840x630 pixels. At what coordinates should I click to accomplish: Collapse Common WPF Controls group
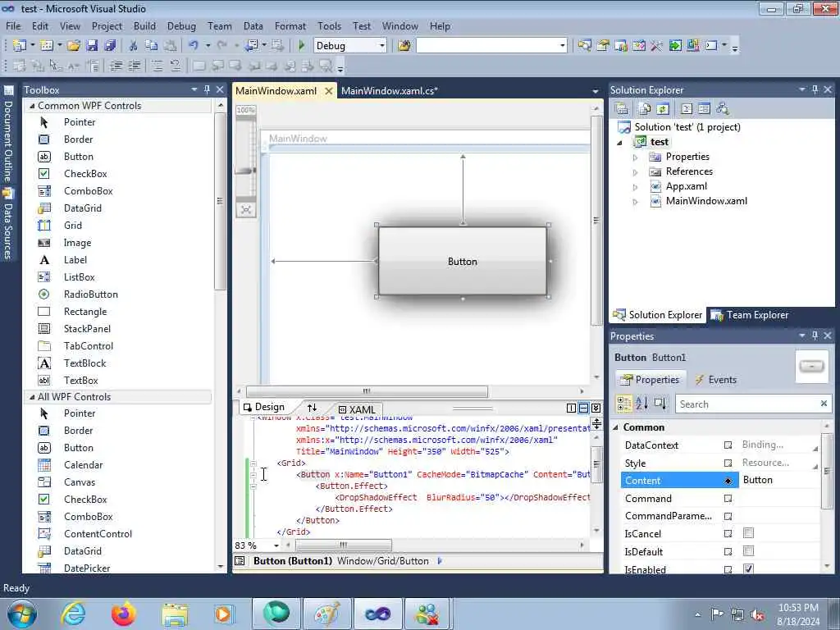coord(32,106)
